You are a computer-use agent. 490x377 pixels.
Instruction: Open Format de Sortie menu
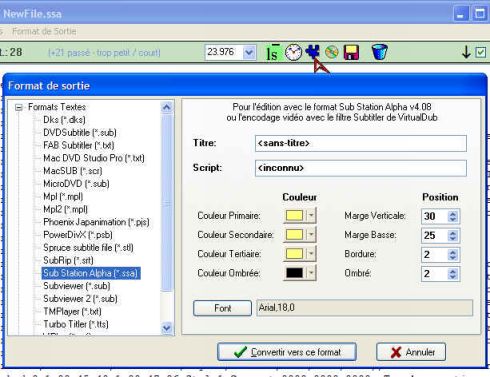click(44, 31)
